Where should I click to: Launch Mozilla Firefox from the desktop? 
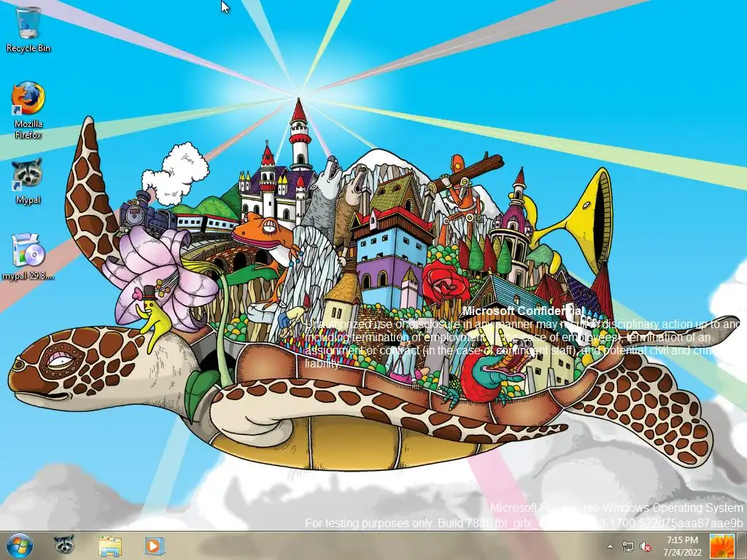[28, 111]
